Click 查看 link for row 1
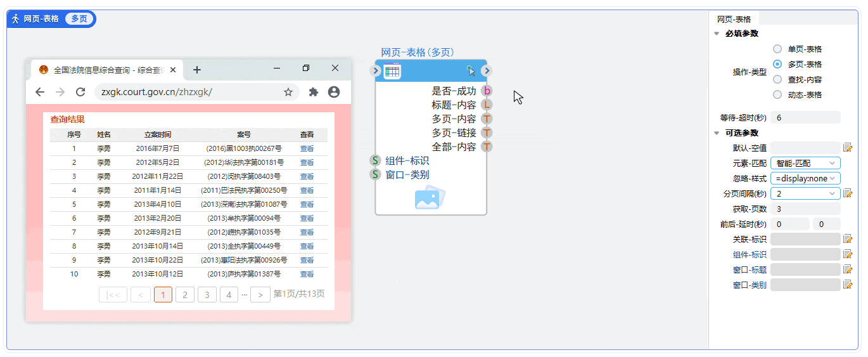The width and height of the screenshot is (868, 357). 307,148
